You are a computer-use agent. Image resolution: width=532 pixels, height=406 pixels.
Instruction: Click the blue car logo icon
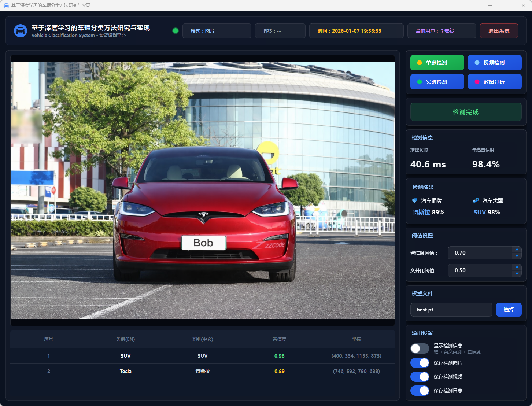click(21, 31)
